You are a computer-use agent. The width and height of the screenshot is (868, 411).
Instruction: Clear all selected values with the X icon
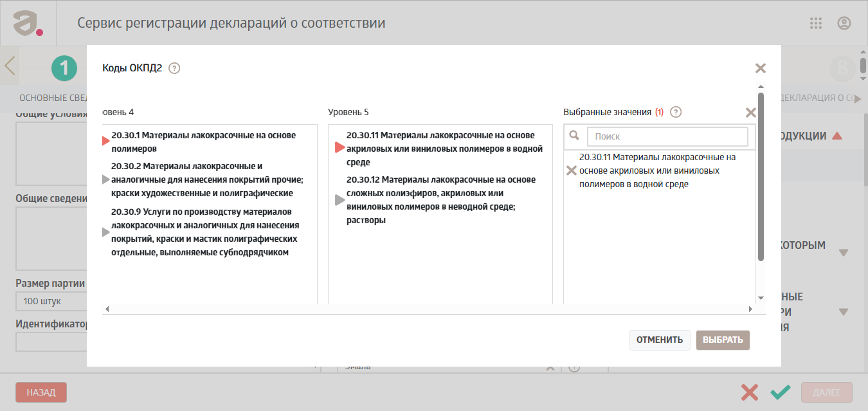click(x=750, y=113)
